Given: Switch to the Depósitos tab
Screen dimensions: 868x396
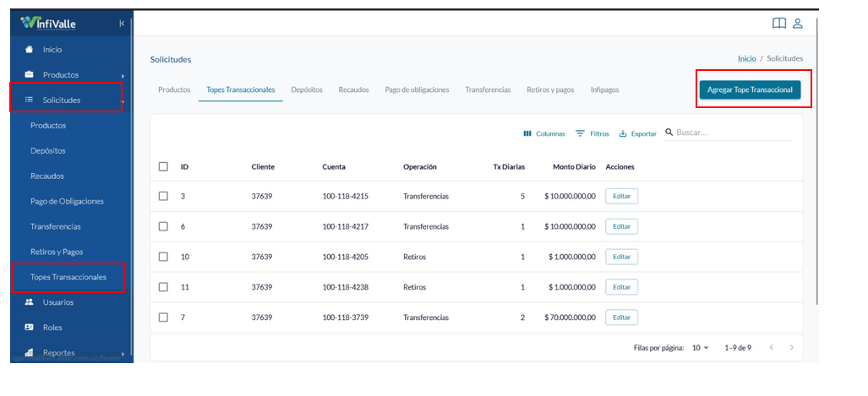Looking at the screenshot, I should pos(307,90).
